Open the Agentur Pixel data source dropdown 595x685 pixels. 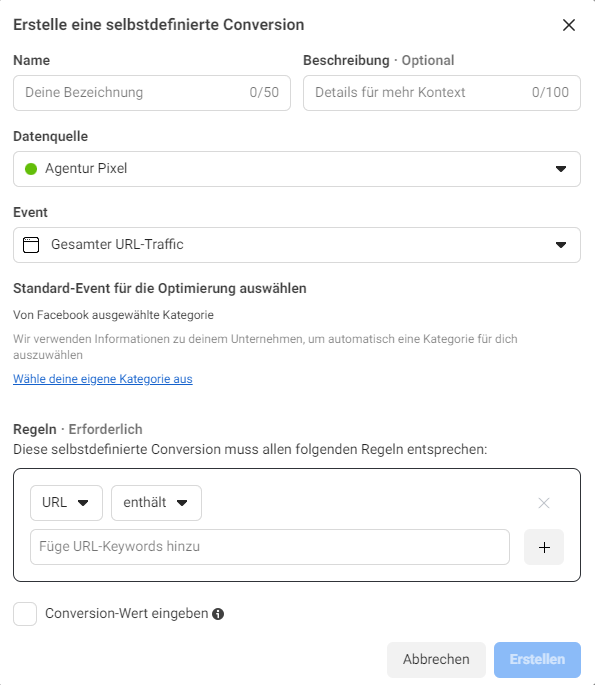[297, 169]
